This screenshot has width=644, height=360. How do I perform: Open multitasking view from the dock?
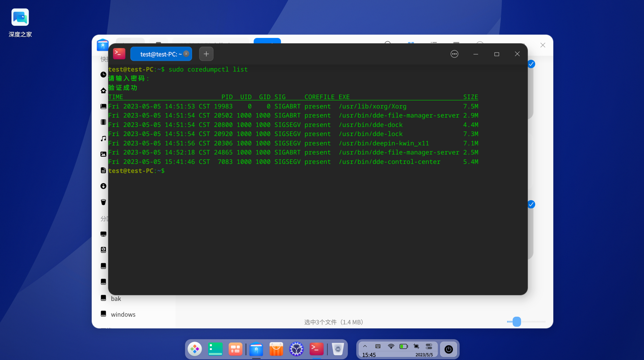235,349
